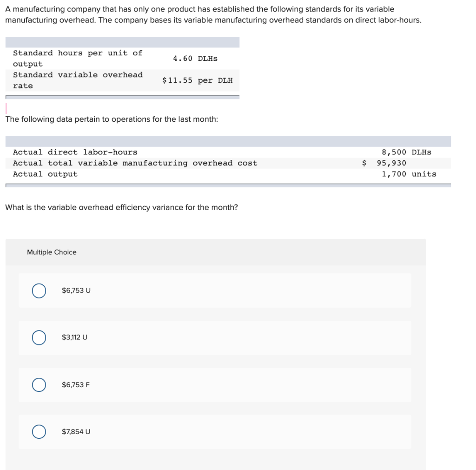Select the $6,753 U radio button
Image resolution: width=476 pixels, height=470 pixels.
pos(39,291)
